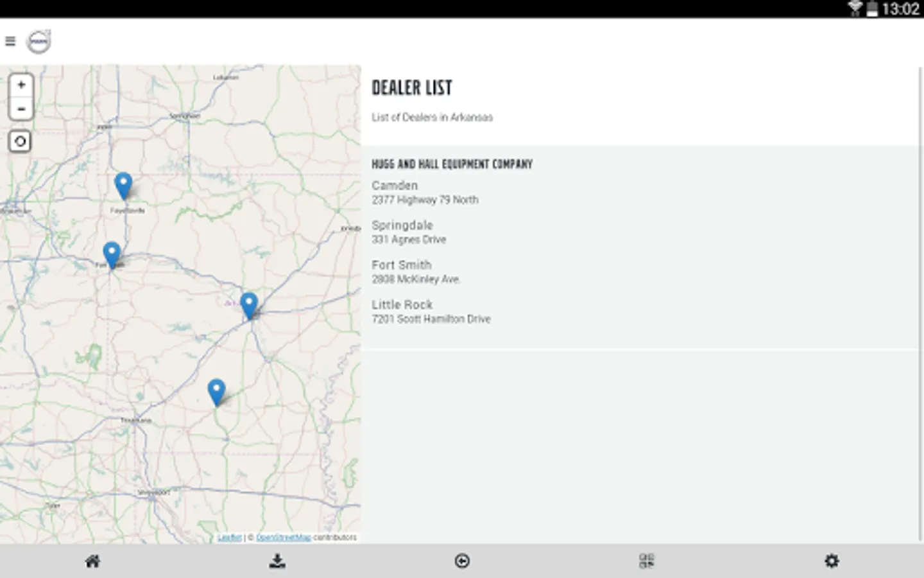This screenshot has height=578, width=924.
Task: Locate me with the circle button
Action: 20,141
